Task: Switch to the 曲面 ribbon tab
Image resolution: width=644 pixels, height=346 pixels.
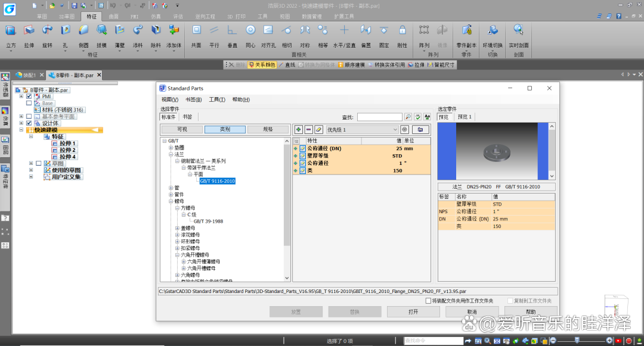Action: pos(114,17)
